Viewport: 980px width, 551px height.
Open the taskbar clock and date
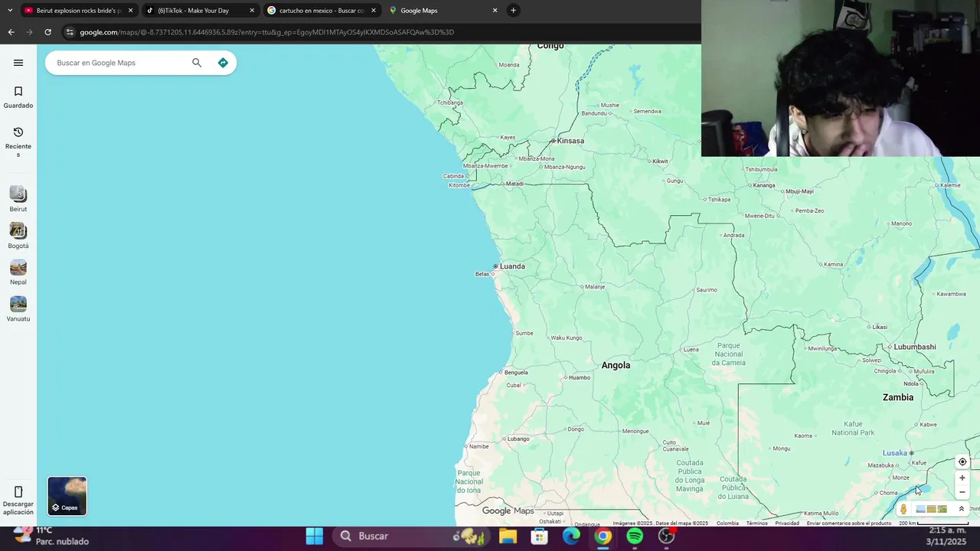pyautogui.click(x=948, y=536)
